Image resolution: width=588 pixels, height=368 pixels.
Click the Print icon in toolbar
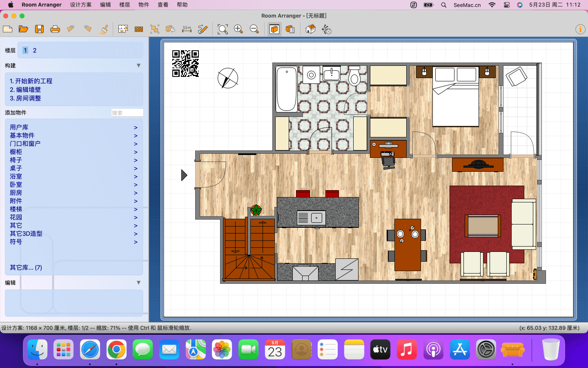click(55, 29)
